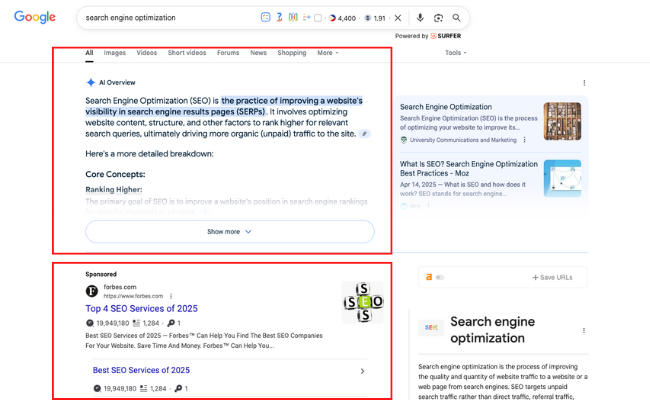Click the keyword icon under Best SEO Services sitelink
The height and width of the screenshot is (400, 650).
pos(178,388)
